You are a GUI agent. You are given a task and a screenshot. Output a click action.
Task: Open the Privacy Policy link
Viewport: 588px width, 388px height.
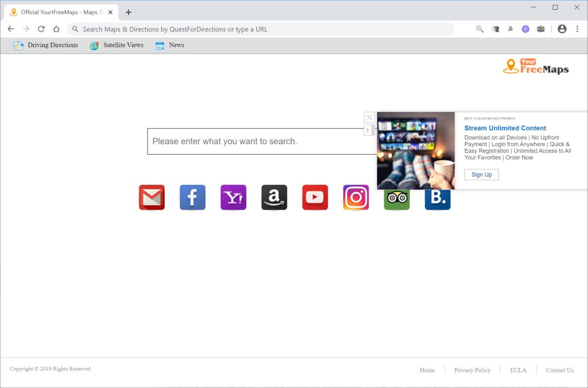click(472, 370)
